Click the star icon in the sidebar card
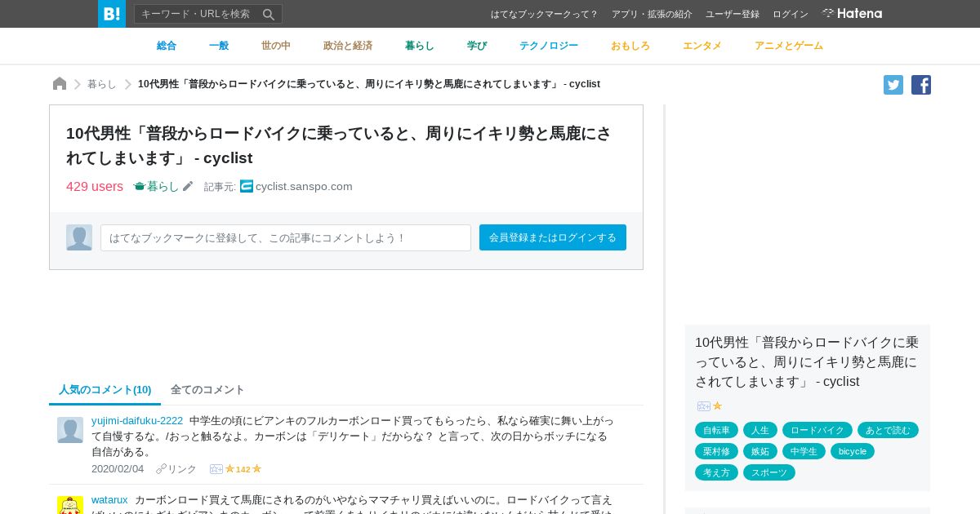The width and height of the screenshot is (980, 514). click(x=717, y=405)
